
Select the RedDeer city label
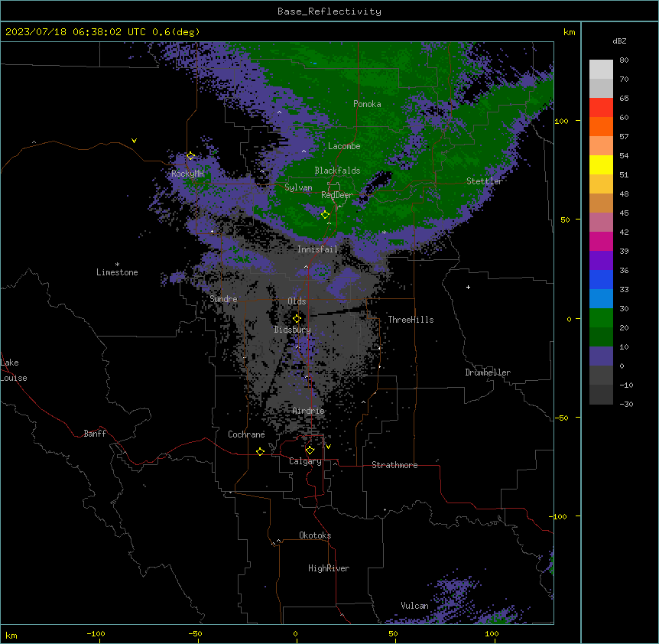click(x=337, y=195)
